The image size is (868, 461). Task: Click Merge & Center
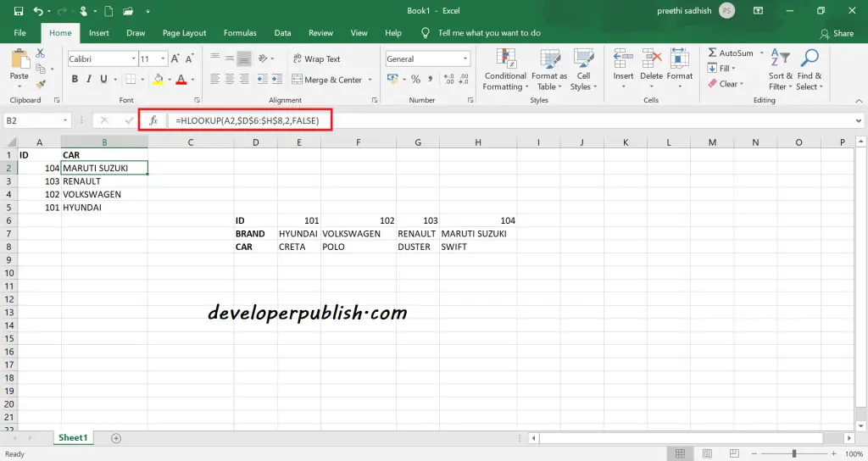(327, 80)
